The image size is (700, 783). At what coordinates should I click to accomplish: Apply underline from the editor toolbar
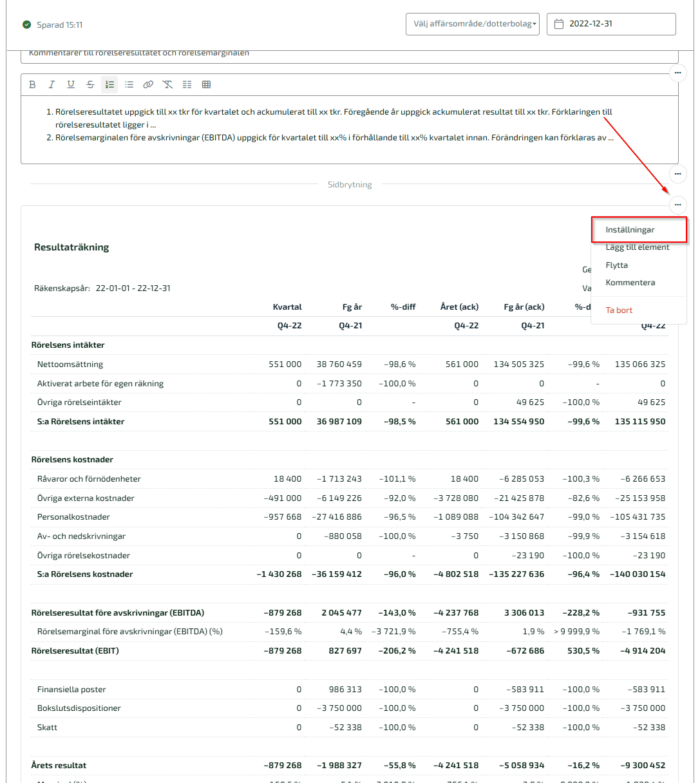click(x=71, y=84)
